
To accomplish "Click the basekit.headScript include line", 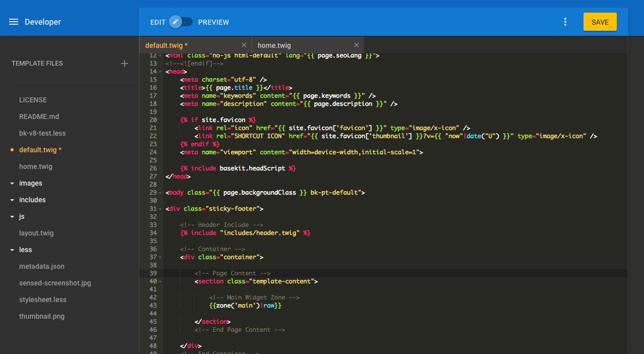I will click(x=238, y=168).
